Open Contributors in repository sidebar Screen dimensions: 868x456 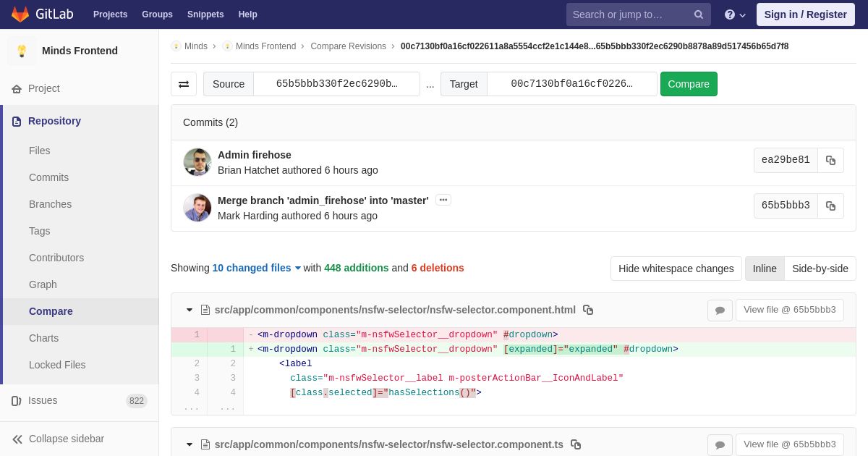[56, 258]
